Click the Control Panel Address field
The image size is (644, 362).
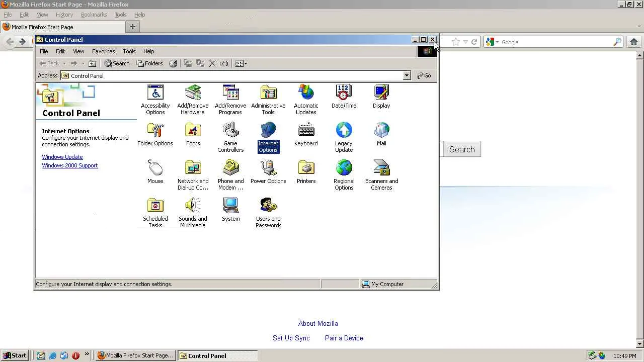tap(235, 75)
